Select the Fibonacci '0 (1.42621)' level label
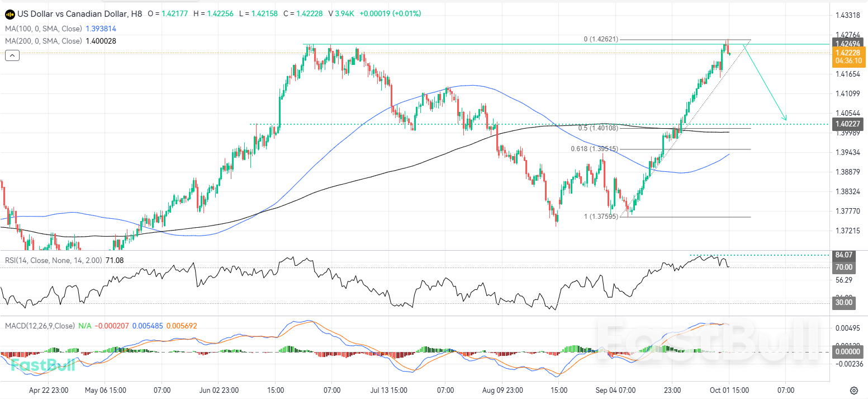The height and width of the screenshot is (399, 868). [x=601, y=39]
